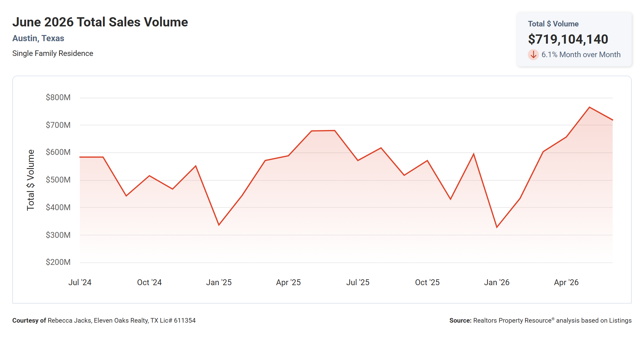Viewport: 644px width, 338px height.
Task: Click the red down-arrow month-over-month icon
Action: click(533, 55)
